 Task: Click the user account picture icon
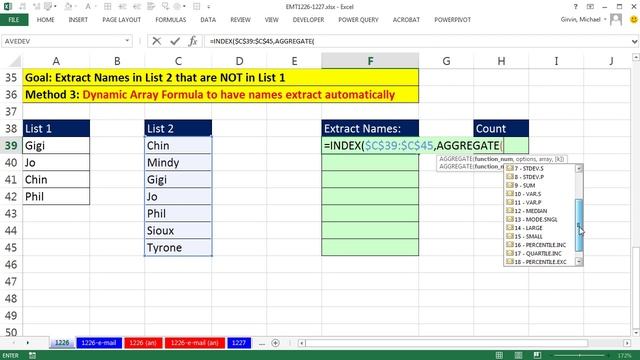click(616, 19)
